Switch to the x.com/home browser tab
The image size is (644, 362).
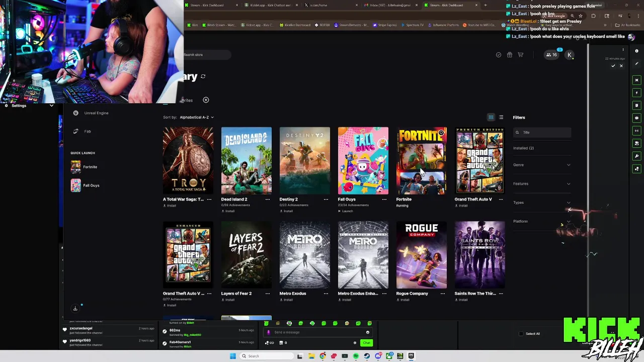[330, 5]
